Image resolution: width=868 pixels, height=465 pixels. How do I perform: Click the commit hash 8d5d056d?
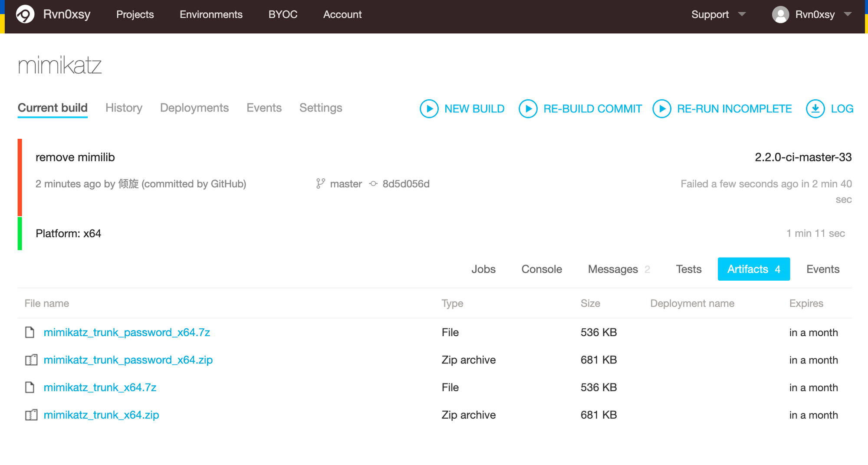406,184
